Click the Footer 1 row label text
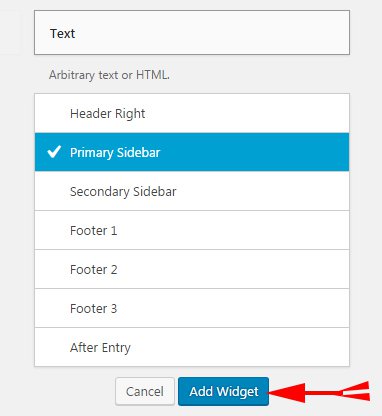Viewport: 382px width, 416px height. pyautogui.click(x=94, y=230)
